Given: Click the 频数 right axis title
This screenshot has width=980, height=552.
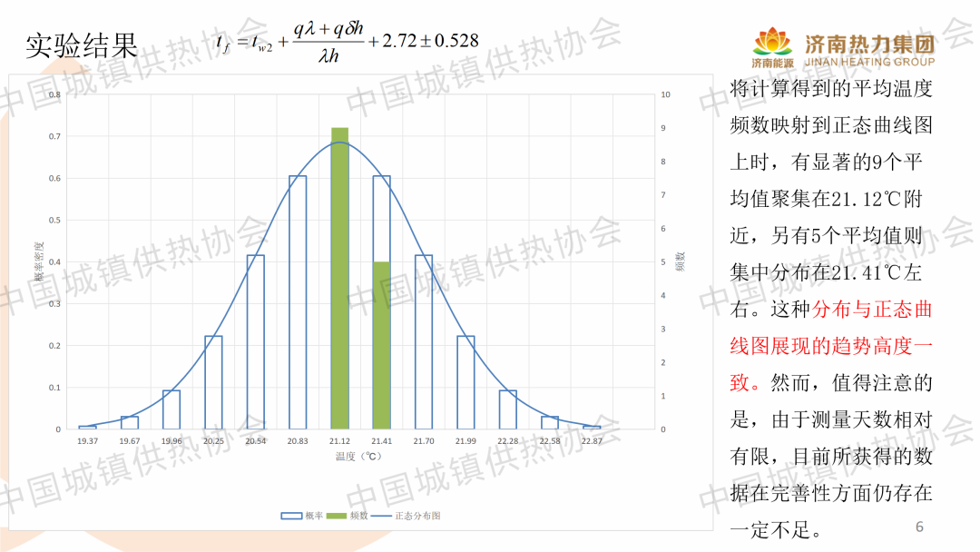Looking at the screenshot, I should pos(680,261).
